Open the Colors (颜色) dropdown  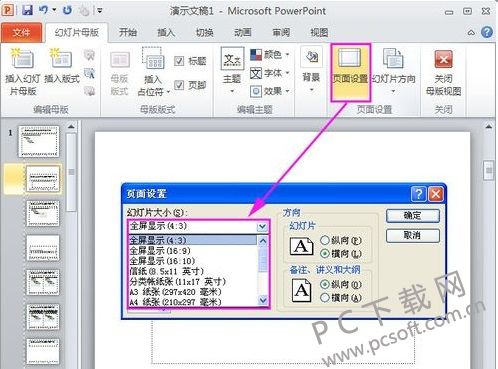click(270, 54)
